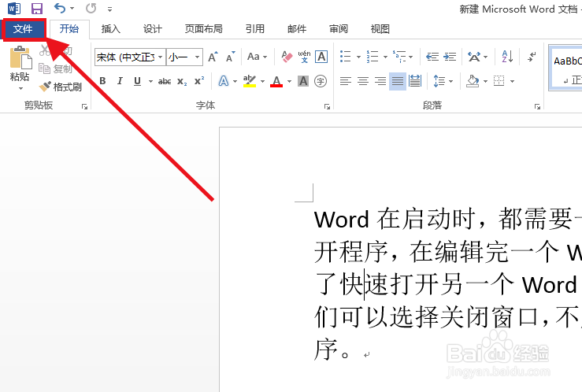Open the Undo history dropdown arrow

pos(72,8)
